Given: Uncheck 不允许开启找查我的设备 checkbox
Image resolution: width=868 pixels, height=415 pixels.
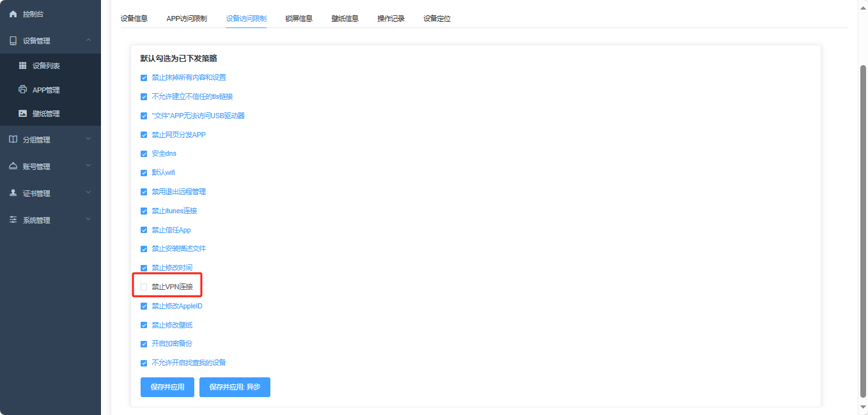Looking at the screenshot, I should [x=144, y=363].
